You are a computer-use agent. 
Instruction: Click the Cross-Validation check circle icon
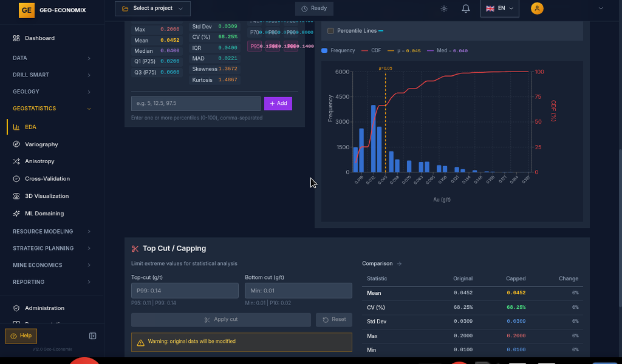16,178
